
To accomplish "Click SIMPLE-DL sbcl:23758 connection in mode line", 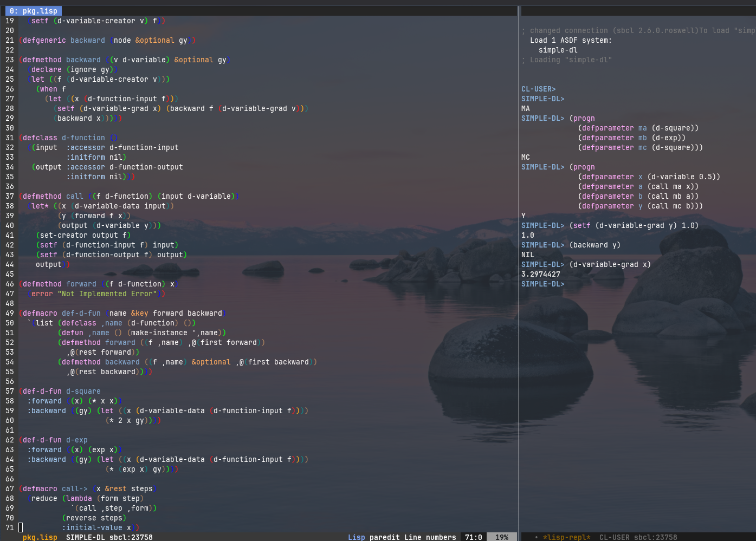I will click(x=109, y=537).
